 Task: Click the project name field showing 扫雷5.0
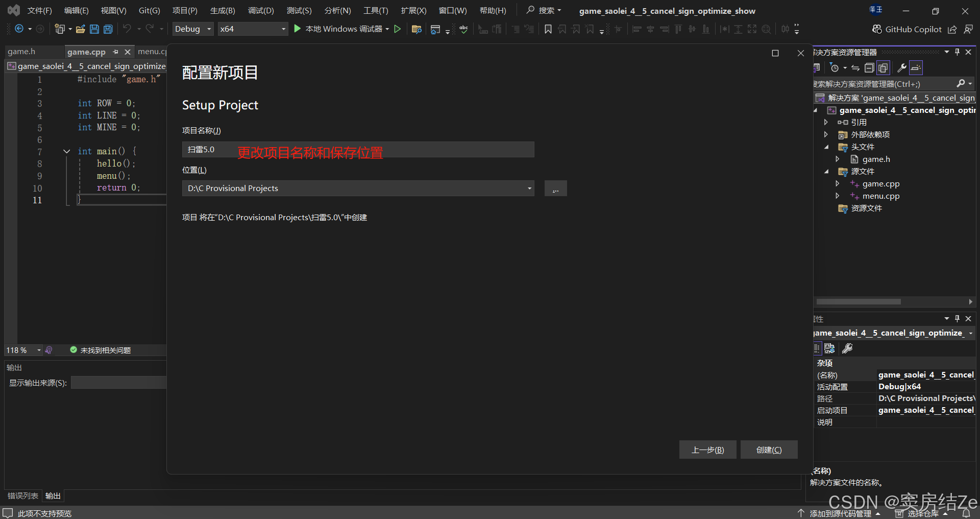(357, 149)
